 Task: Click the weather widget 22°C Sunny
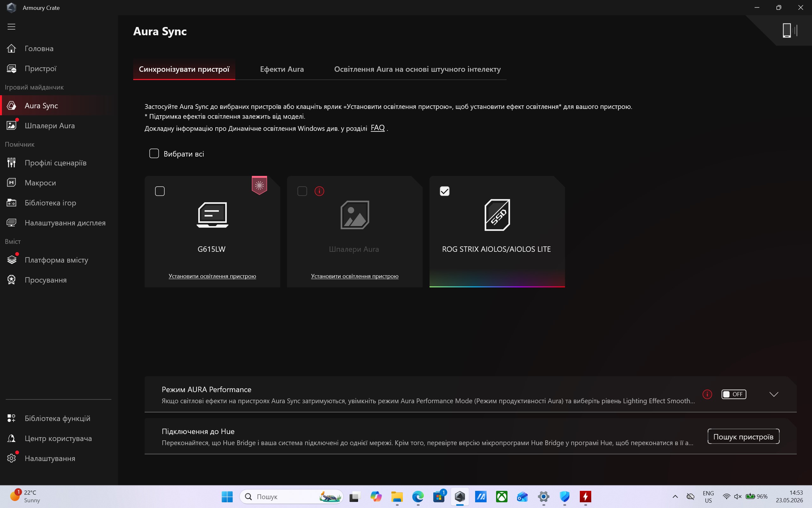point(25,497)
